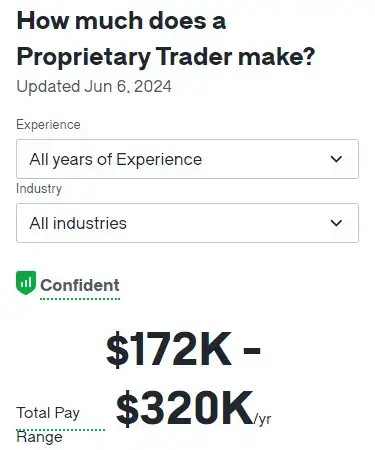Click the word 'Trader' in the heading
Image resolution: width=375 pixels, height=450 pixels.
tap(194, 56)
